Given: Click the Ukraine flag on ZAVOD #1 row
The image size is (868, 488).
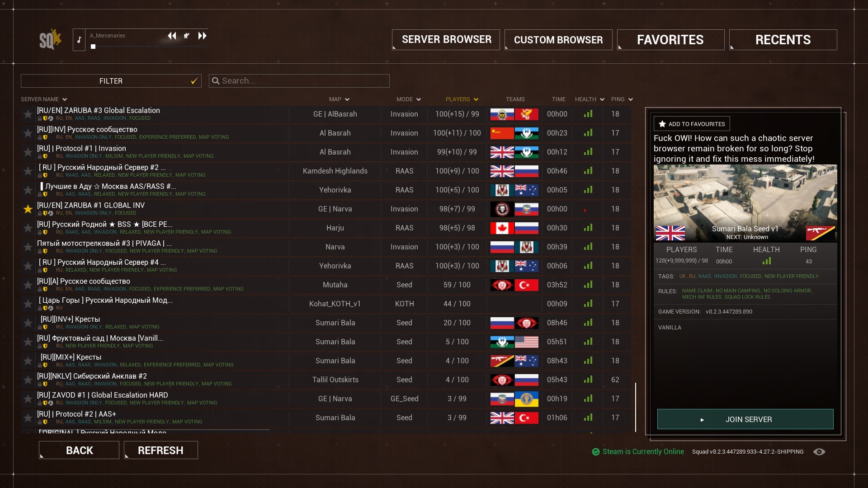Looking at the screenshot, I should point(527,399).
